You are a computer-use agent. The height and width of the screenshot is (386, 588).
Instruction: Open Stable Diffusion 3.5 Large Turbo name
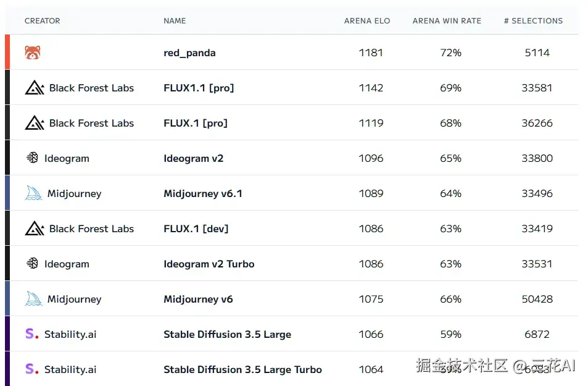tap(242, 369)
